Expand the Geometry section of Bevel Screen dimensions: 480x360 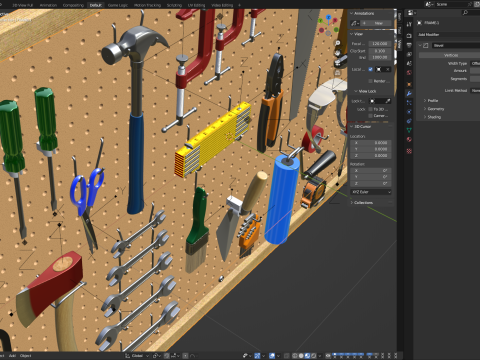(x=425, y=109)
